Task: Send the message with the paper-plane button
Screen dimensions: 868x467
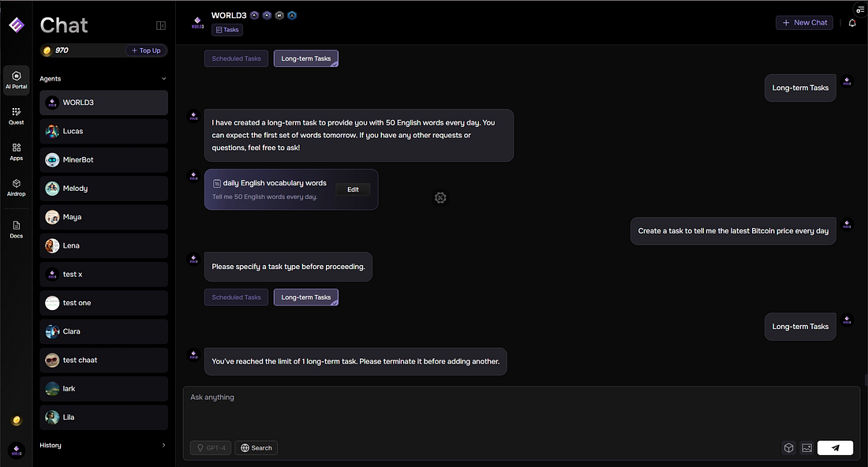Action: 835,448
